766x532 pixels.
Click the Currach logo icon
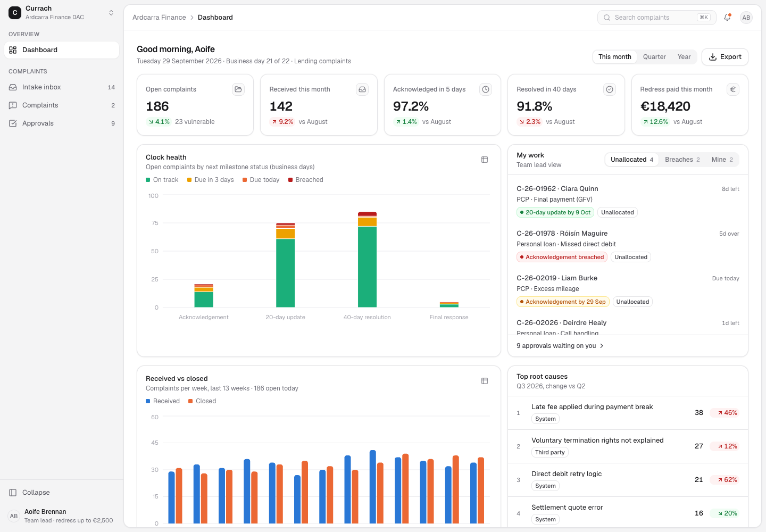pyautogui.click(x=15, y=13)
